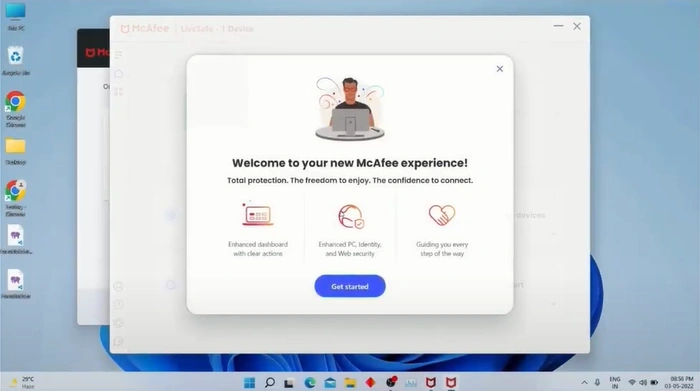
Task: Click the globe shield Web security icon
Action: [x=350, y=216]
